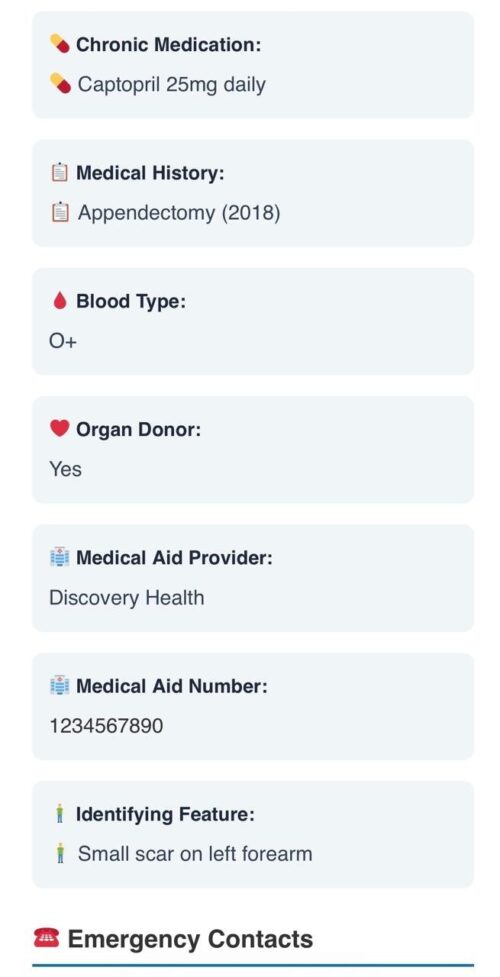Click the pill icon beside Chronic Medication heading
Image resolution: width=500 pixels, height=977 pixels.
coord(60,44)
